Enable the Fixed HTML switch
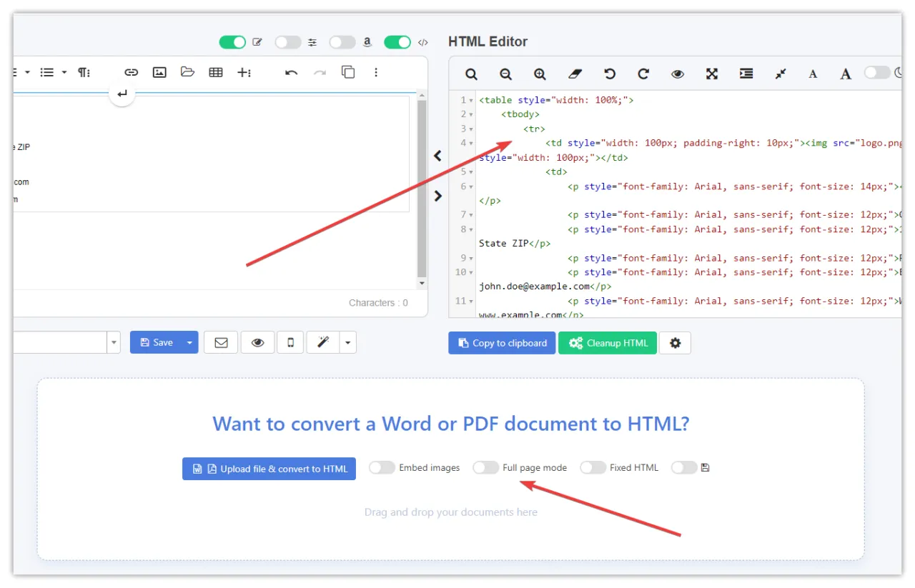This screenshot has width=915, height=588. click(593, 467)
